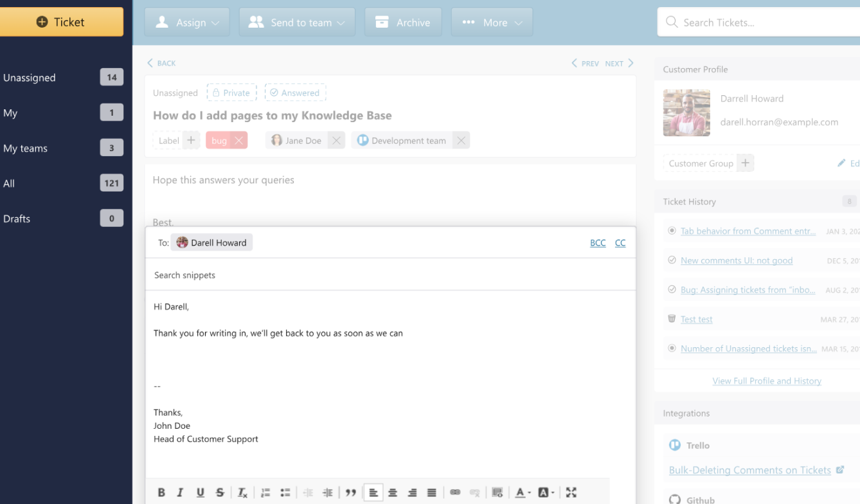Toggle the Private status on ticket
This screenshot has height=504, width=860.
point(231,93)
